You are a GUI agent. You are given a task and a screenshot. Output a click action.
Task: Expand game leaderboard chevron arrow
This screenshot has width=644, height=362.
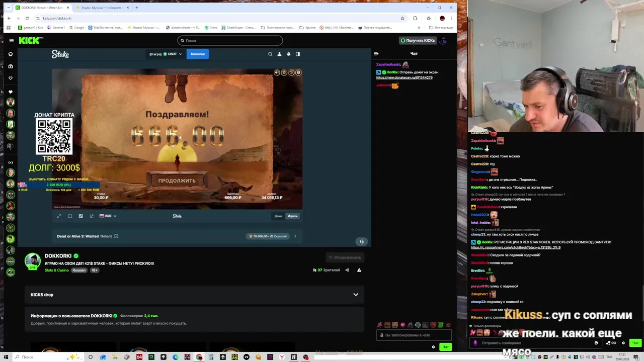click(x=295, y=236)
